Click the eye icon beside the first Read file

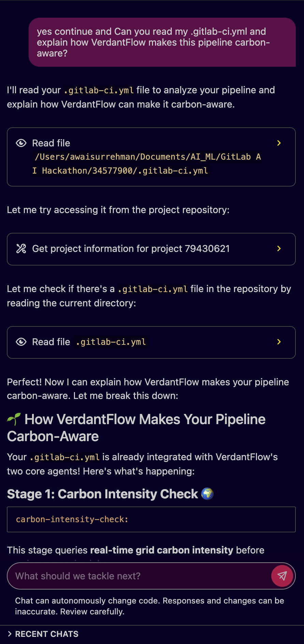21,143
